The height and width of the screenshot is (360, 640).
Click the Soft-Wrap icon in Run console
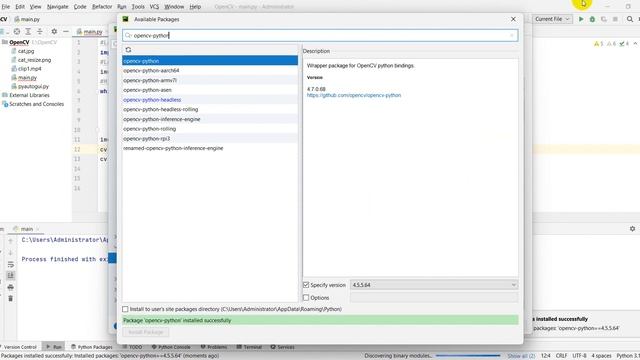tap(11, 264)
